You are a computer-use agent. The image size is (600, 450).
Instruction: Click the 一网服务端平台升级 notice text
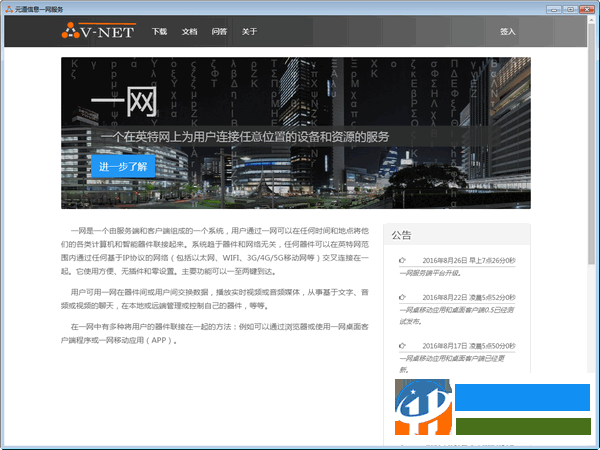tap(430, 273)
